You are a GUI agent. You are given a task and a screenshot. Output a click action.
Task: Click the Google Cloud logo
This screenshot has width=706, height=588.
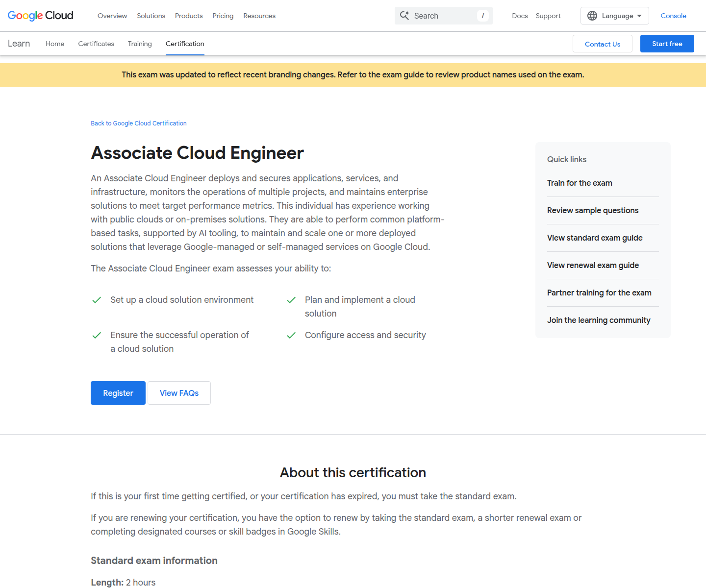coord(41,16)
